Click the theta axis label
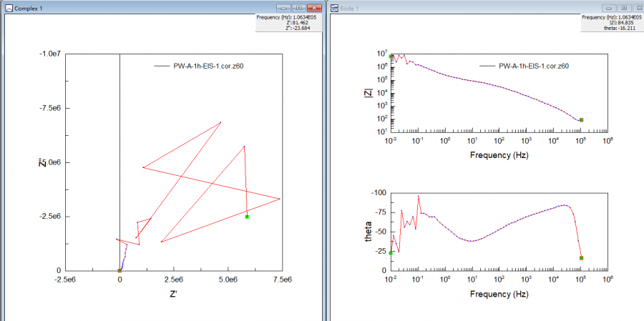 pyautogui.click(x=369, y=232)
